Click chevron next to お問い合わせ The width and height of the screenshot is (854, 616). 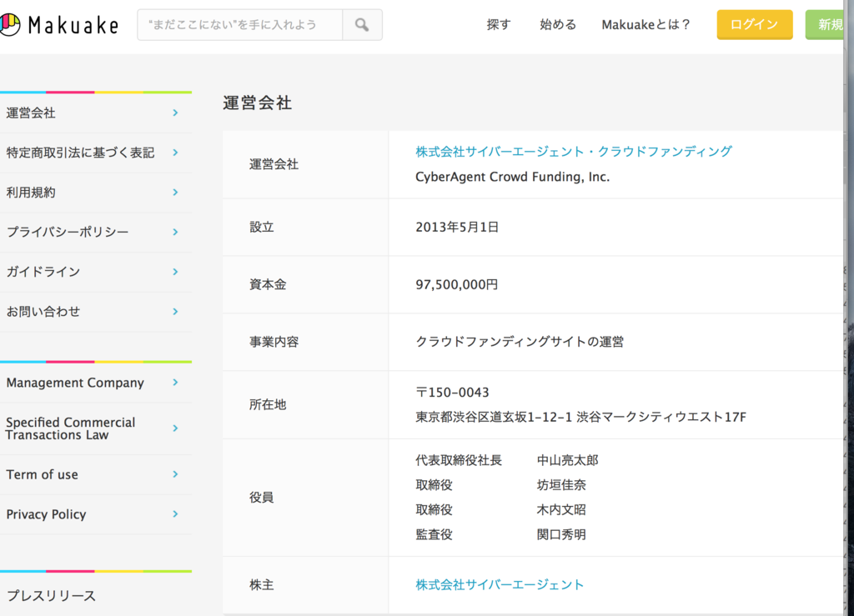[175, 311]
